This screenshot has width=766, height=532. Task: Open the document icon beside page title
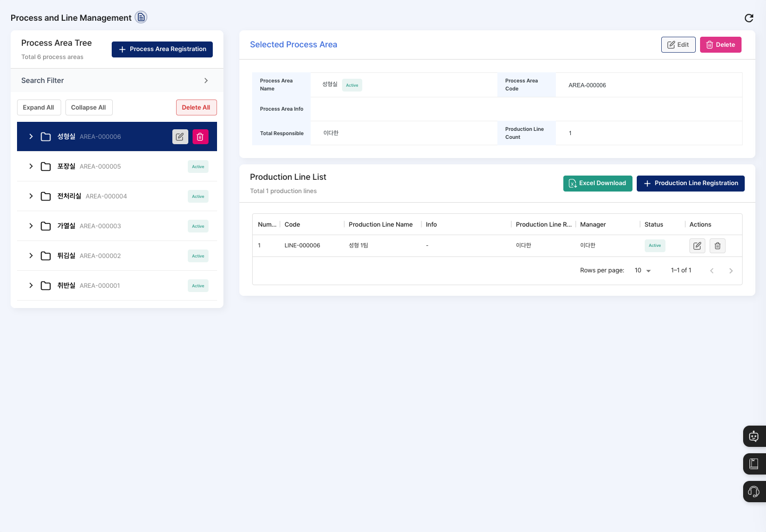141,17
